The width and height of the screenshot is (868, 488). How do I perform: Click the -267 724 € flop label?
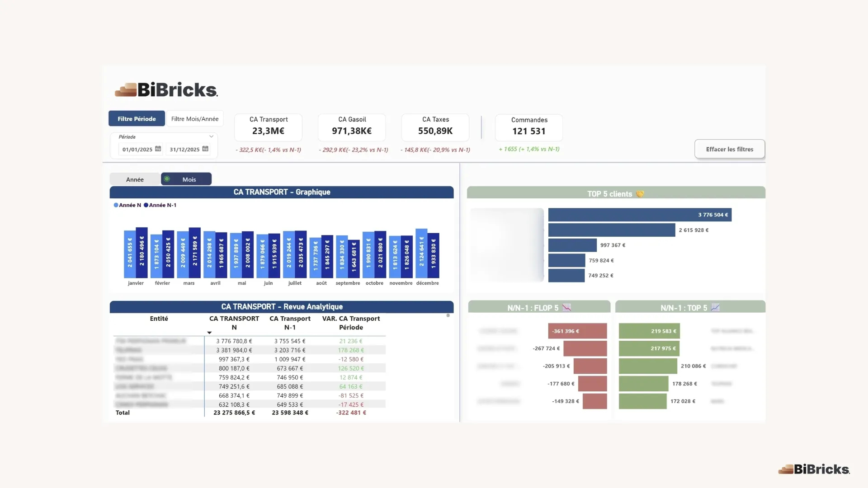point(546,348)
